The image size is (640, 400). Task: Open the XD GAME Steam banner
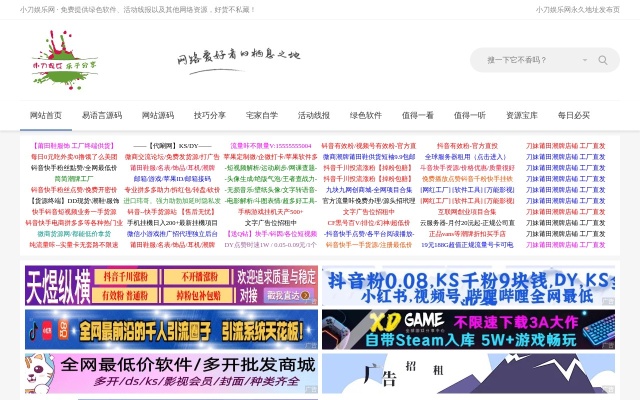[x=468, y=329]
